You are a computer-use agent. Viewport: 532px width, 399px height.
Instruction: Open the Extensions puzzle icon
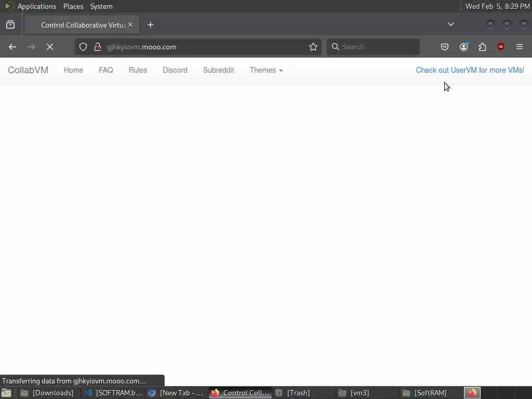482,47
